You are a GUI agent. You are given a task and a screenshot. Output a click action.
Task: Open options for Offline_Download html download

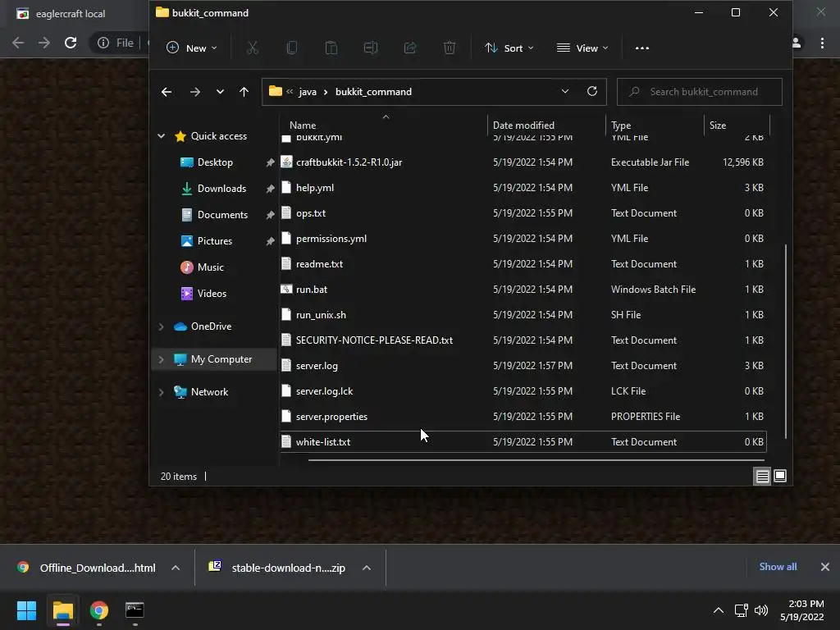coord(176,568)
